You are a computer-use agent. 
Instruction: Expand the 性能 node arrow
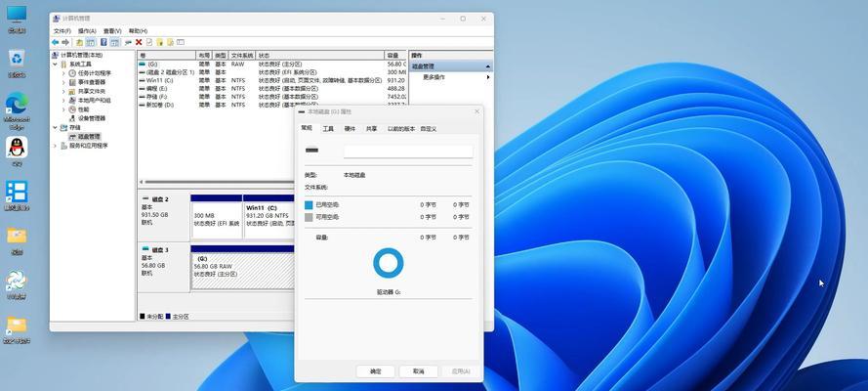tap(63, 109)
